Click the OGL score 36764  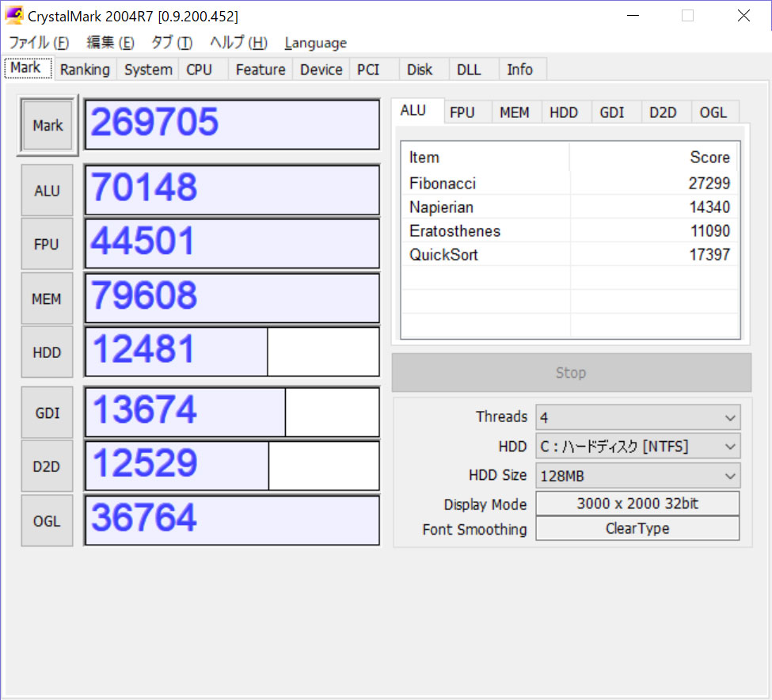click(232, 521)
